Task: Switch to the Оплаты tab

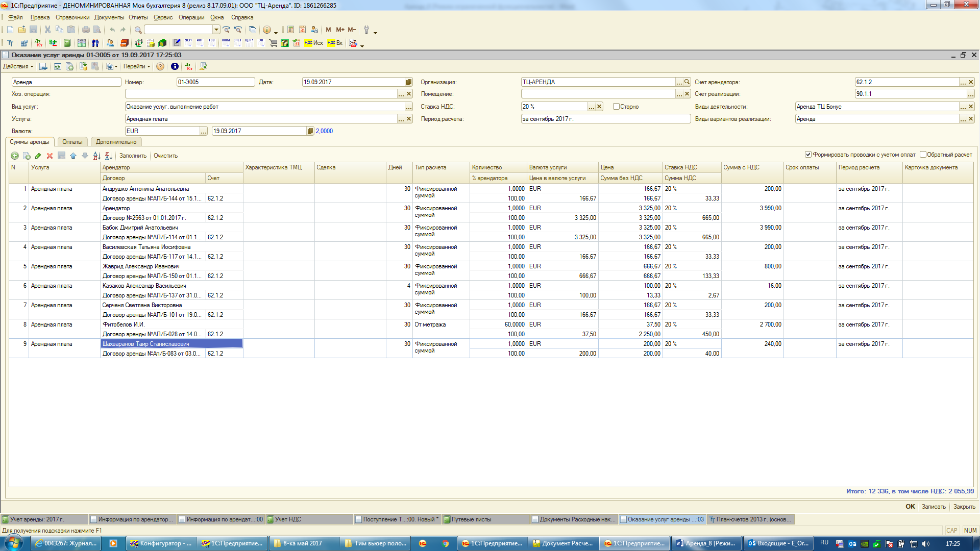Action: pyautogui.click(x=72, y=142)
